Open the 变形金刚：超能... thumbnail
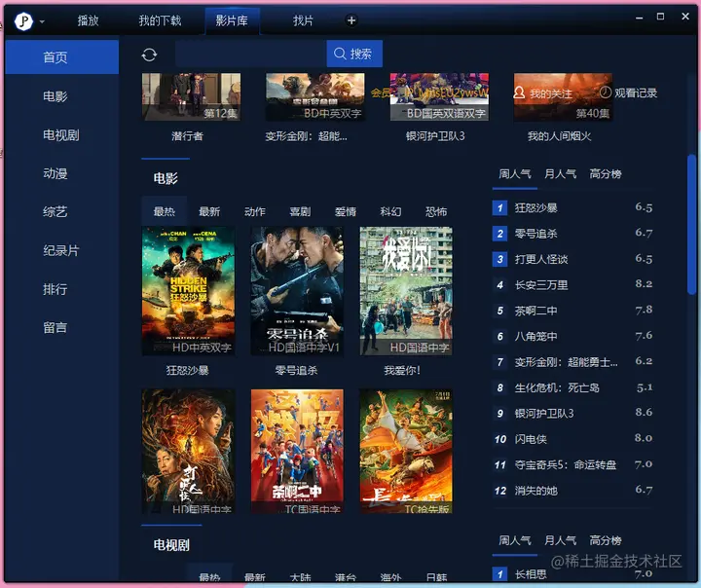701x588 pixels. click(315, 97)
